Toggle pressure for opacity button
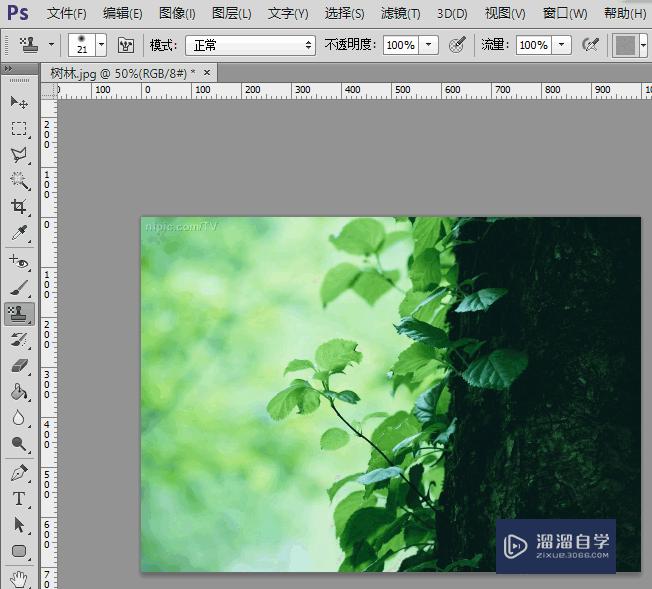Screen dimensions: 652x589 click(x=457, y=45)
